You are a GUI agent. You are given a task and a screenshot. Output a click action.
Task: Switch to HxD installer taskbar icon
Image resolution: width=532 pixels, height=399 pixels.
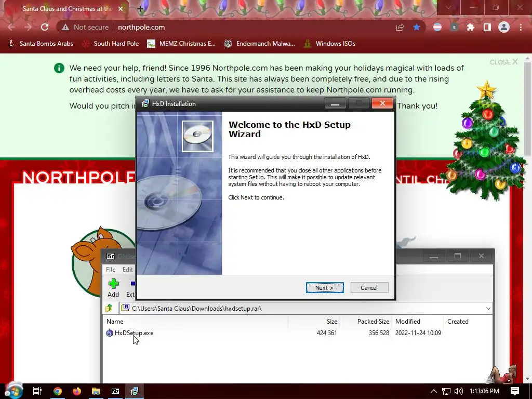(135, 391)
